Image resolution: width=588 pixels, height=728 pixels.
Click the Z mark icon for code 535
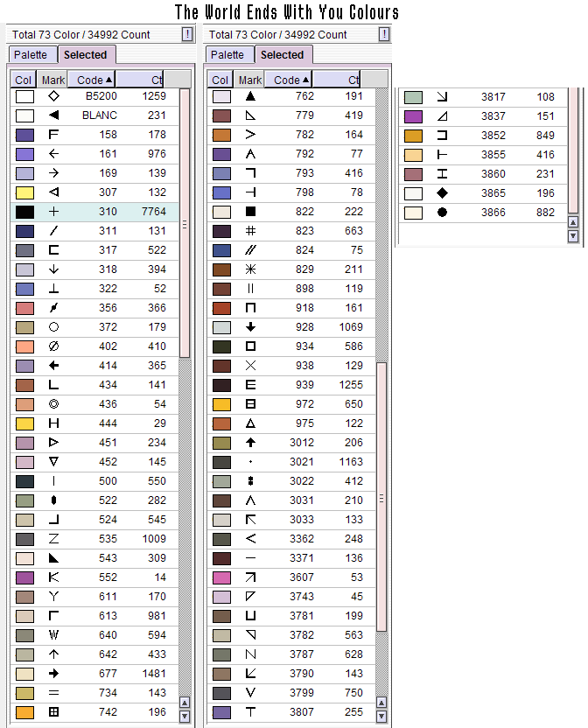coord(54,539)
